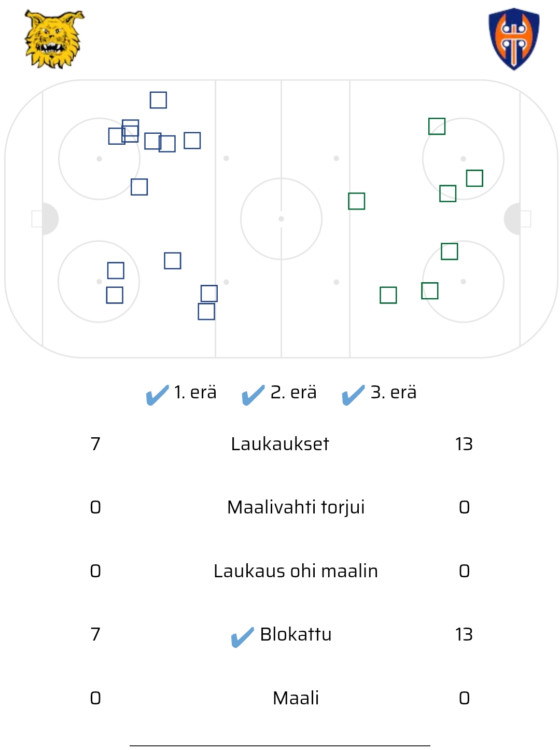Click the Tappara shield team logo
Viewport: 560px width, 750px height.
pos(513,39)
